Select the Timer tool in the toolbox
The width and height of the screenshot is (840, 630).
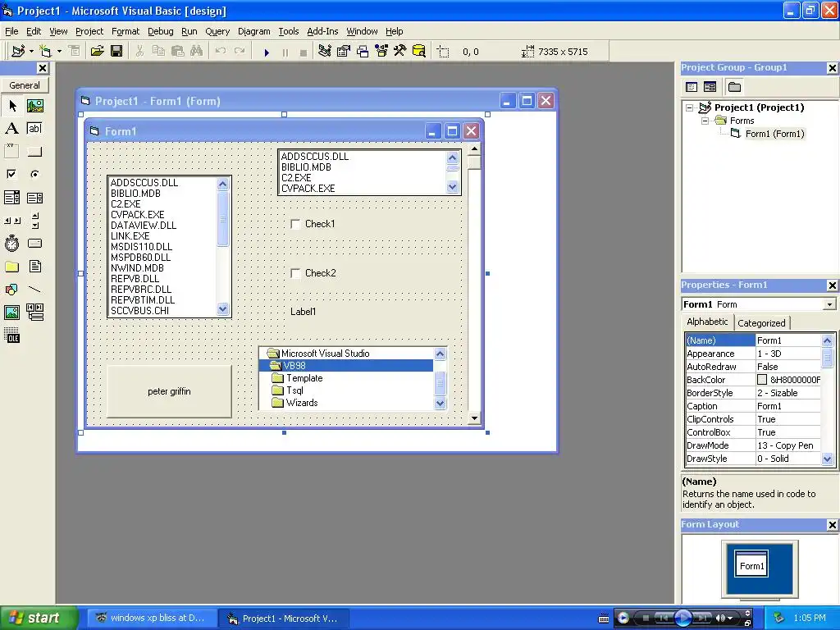(12, 243)
